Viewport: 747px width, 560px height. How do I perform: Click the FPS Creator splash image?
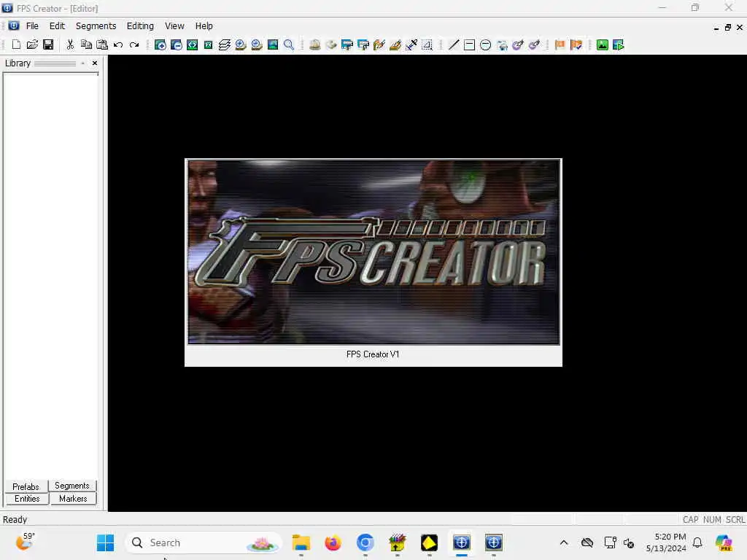coord(373,252)
